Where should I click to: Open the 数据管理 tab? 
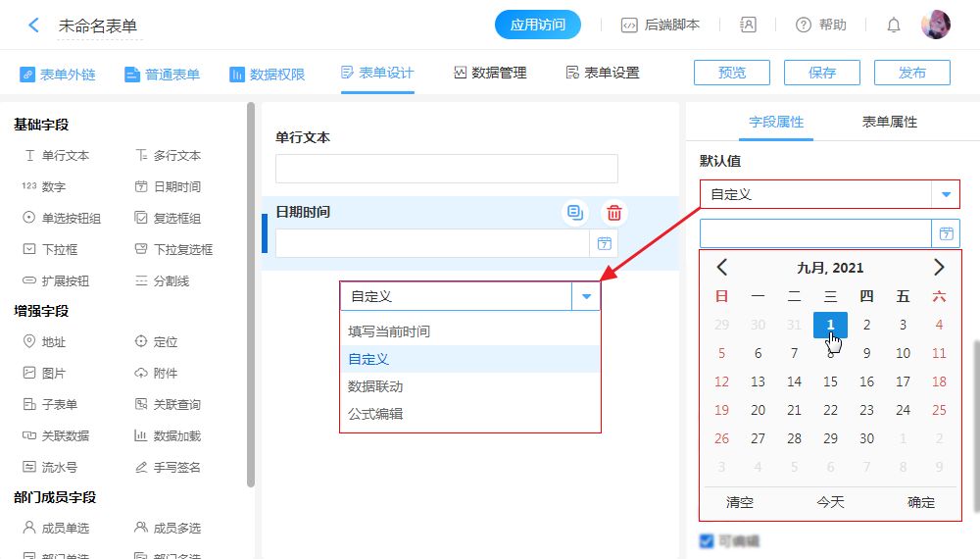click(x=490, y=74)
